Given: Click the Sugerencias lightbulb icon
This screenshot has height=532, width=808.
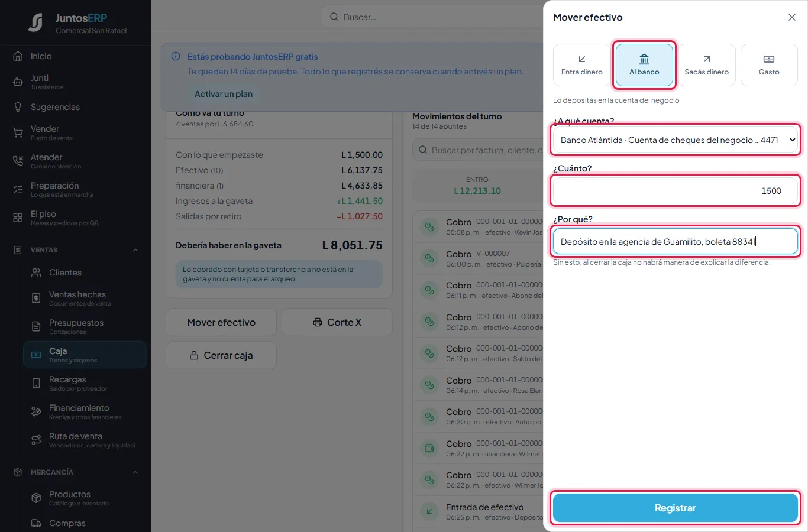Looking at the screenshot, I should tap(18, 107).
